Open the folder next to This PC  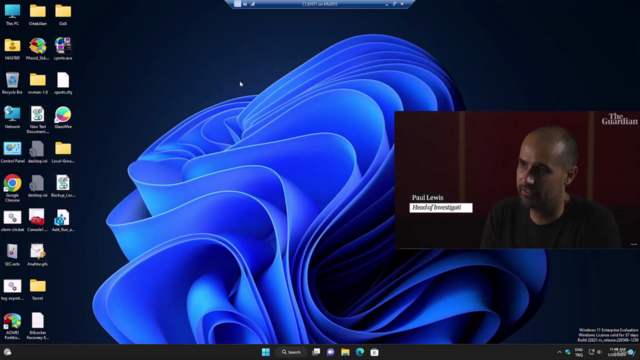point(38,14)
